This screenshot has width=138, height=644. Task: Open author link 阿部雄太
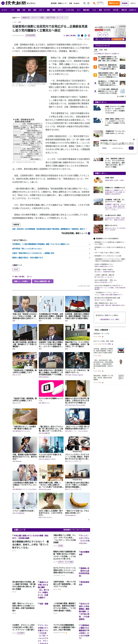click(80, 39)
